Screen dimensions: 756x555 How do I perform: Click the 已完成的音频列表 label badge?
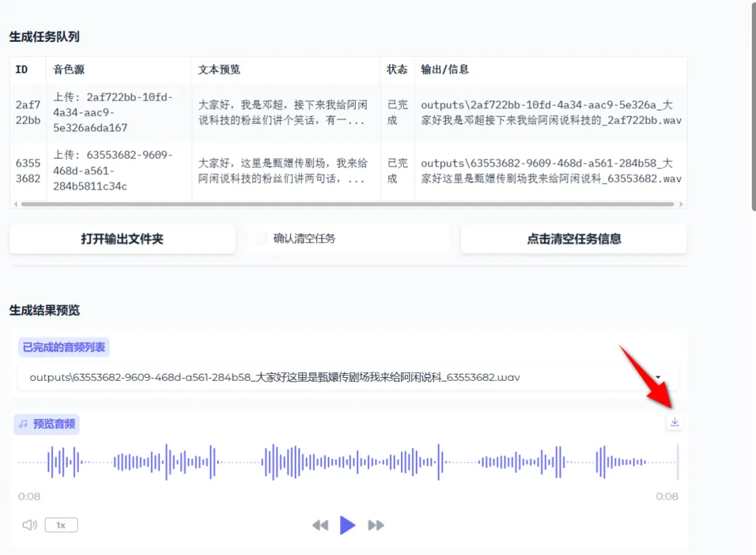(x=63, y=346)
